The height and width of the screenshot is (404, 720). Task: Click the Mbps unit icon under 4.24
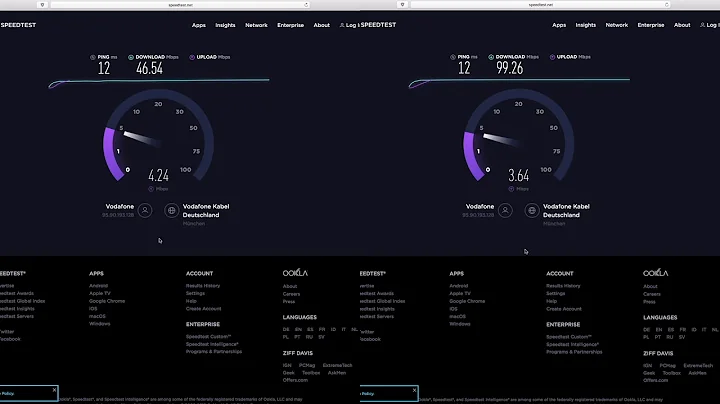click(x=151, y=189)
